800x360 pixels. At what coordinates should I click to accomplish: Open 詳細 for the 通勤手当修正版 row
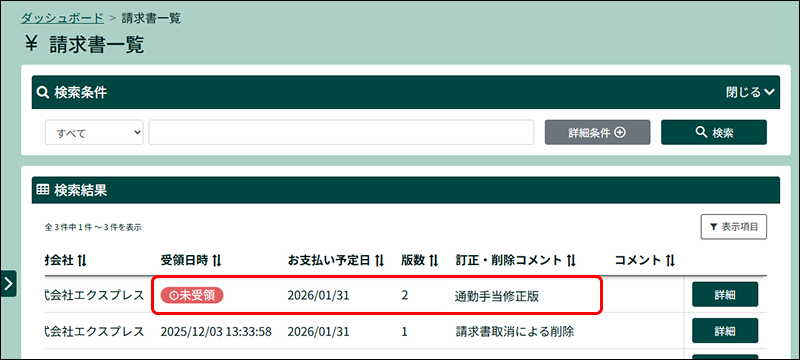pos(725,294)
